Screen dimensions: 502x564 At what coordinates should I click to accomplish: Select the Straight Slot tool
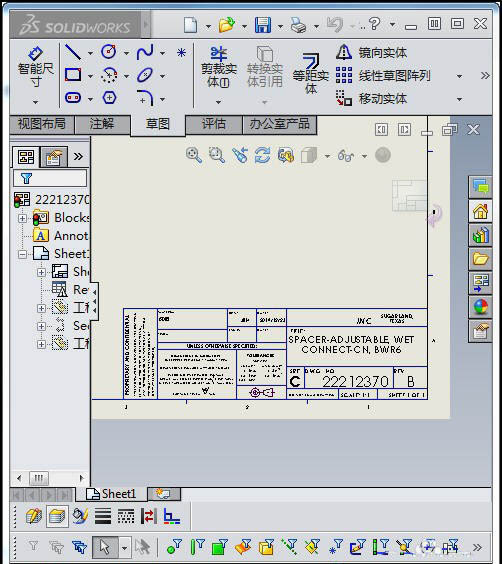[x=73, y=98]
